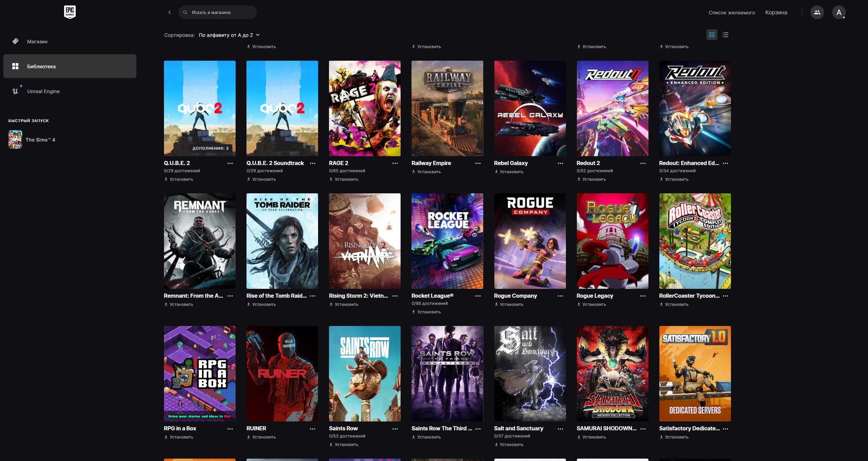Open options menu for Rebel Galaxy
This screenshot has width=868, height=461.
(x=560, y=163)
